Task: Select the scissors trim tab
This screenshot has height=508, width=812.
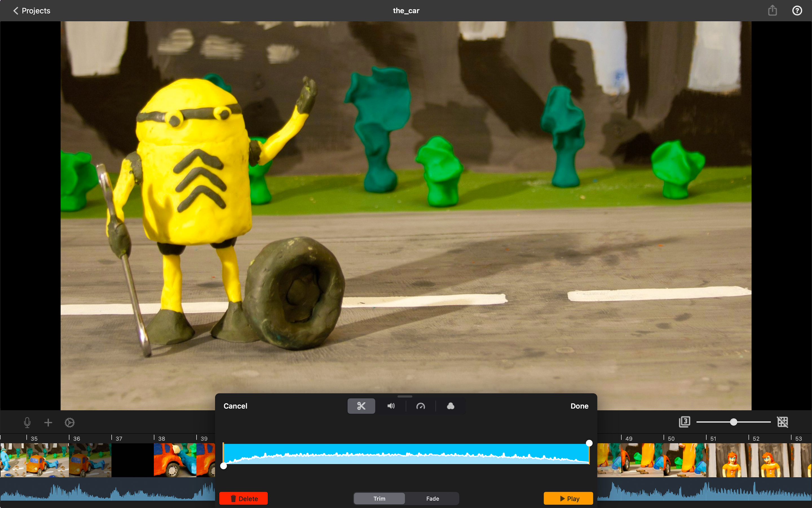Action: [361, 406]
